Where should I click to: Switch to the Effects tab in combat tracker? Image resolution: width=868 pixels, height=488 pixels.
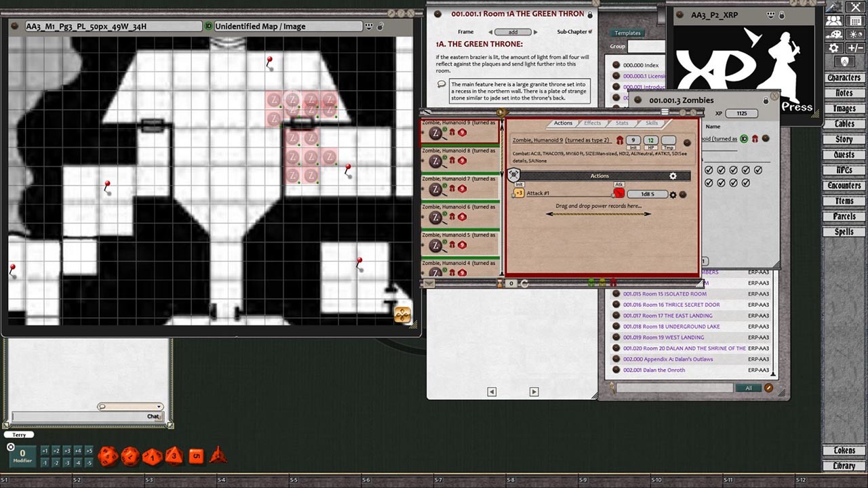(x=592, y=123)
